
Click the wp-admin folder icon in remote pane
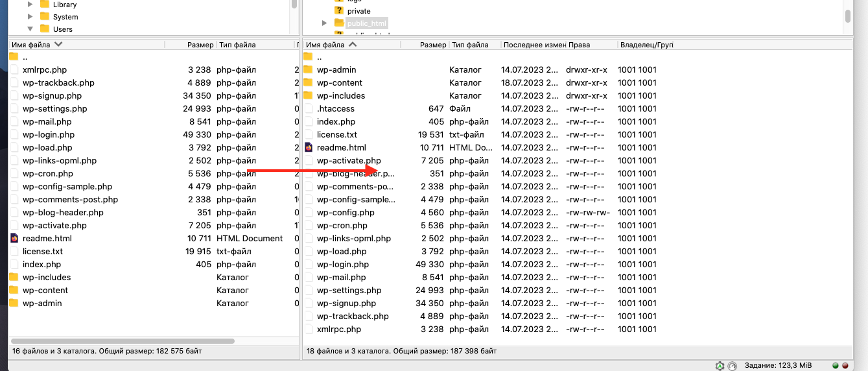tap(308, 69)
